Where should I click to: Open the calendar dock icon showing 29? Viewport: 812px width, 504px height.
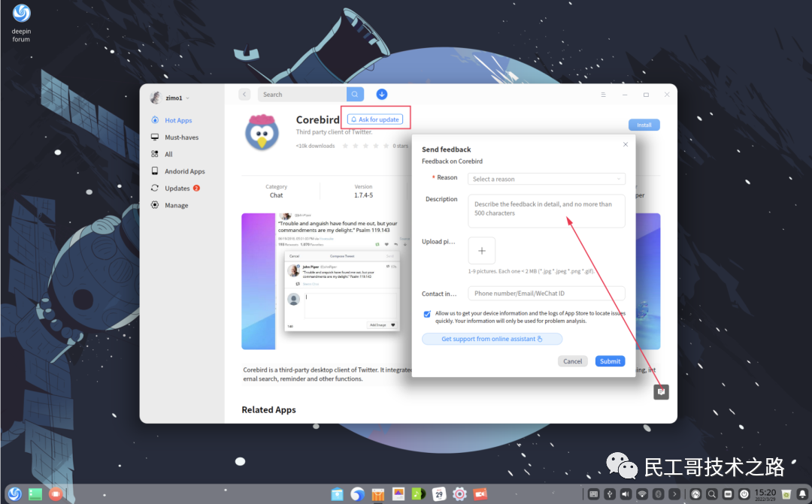(438, 494)
